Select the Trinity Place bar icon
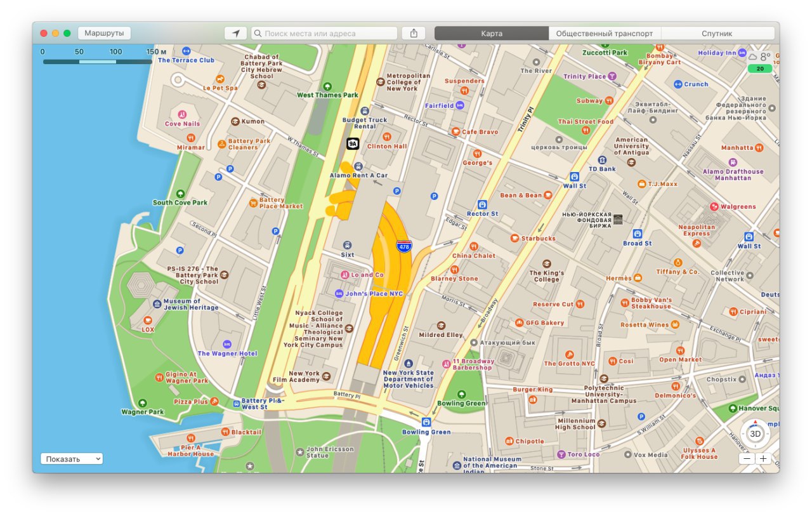Image resolution: width=812 pixels, height=516 pixels. point(612,76)
